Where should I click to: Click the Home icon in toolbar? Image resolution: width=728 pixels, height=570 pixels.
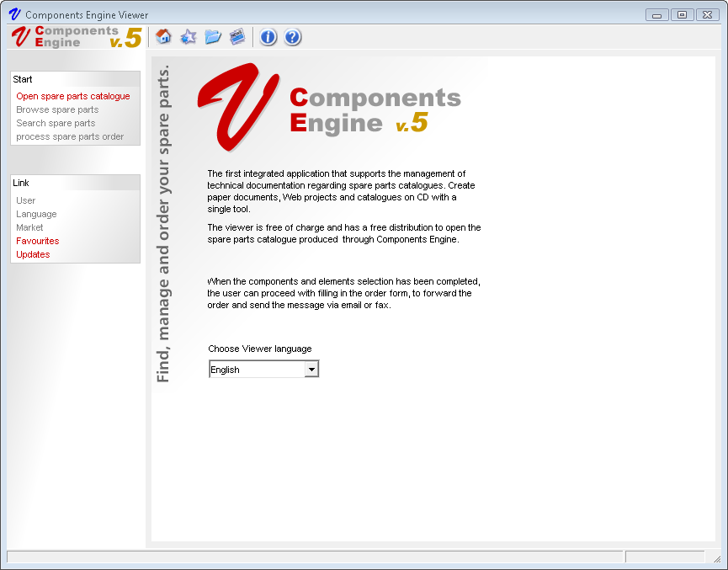coord(163,37)
